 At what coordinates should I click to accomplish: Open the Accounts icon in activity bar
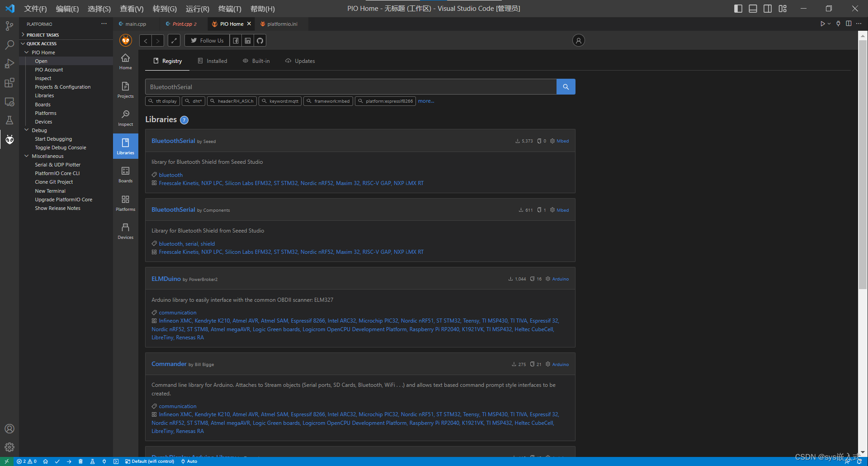pyautogui.click(x=9, y=428)
